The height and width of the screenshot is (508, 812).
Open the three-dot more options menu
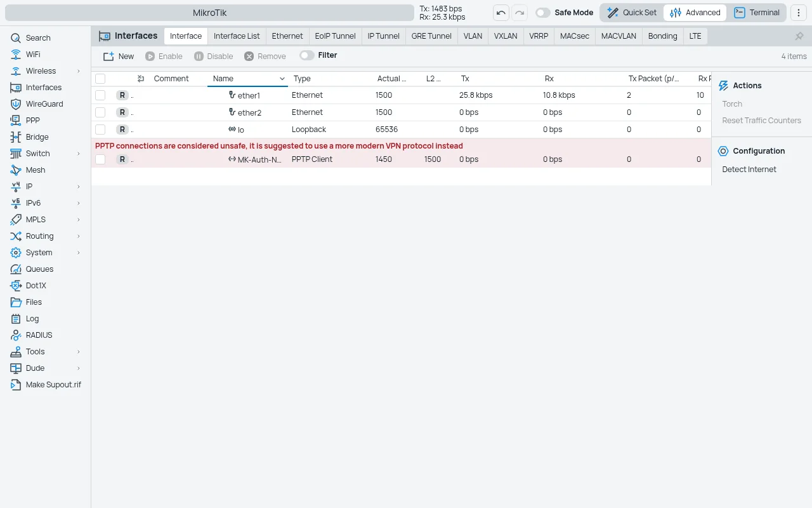tap(799, 13)
